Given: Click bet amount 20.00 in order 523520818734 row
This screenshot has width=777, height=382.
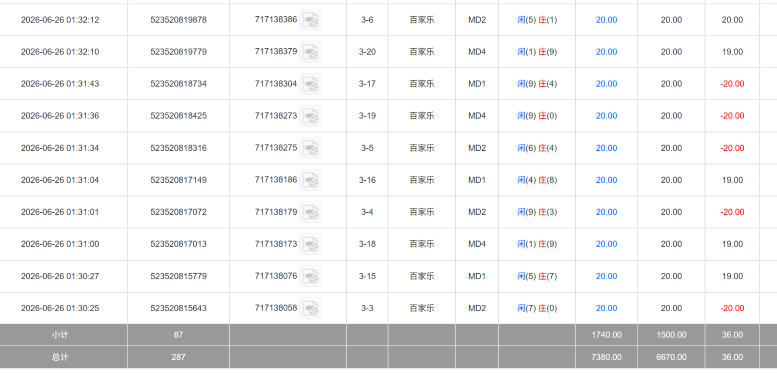Looking at the screenshot, I should click(607, 84).
